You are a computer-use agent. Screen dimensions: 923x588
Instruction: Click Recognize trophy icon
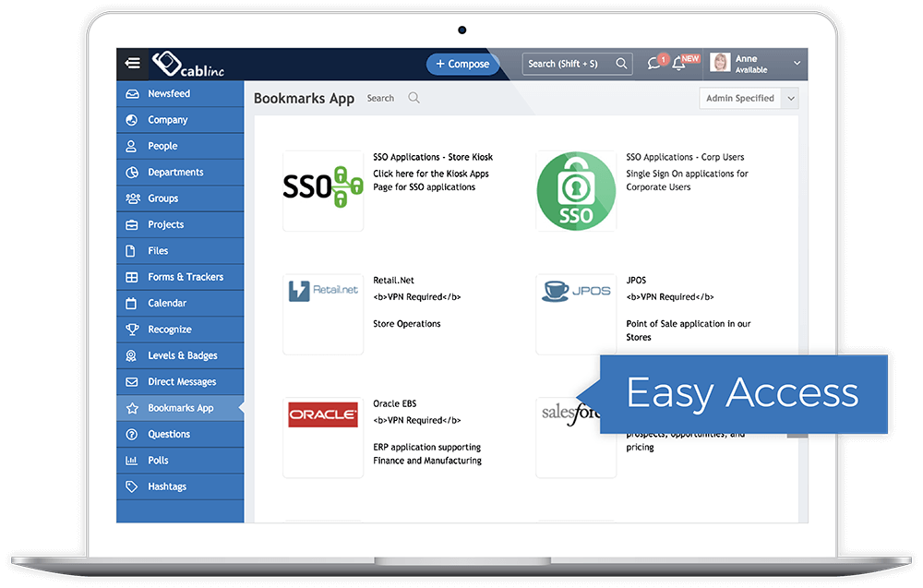pos(132,330)
